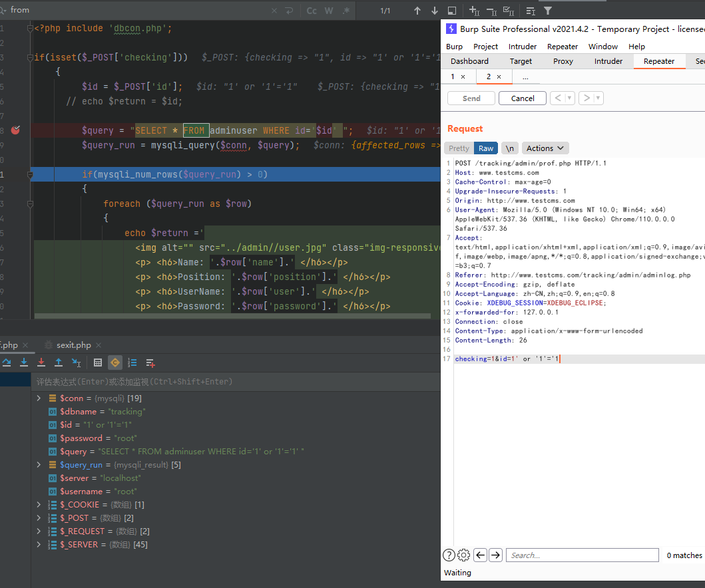Click add watch list-plus icon
This screenshot has width=705, height=588.
(150, 363)
